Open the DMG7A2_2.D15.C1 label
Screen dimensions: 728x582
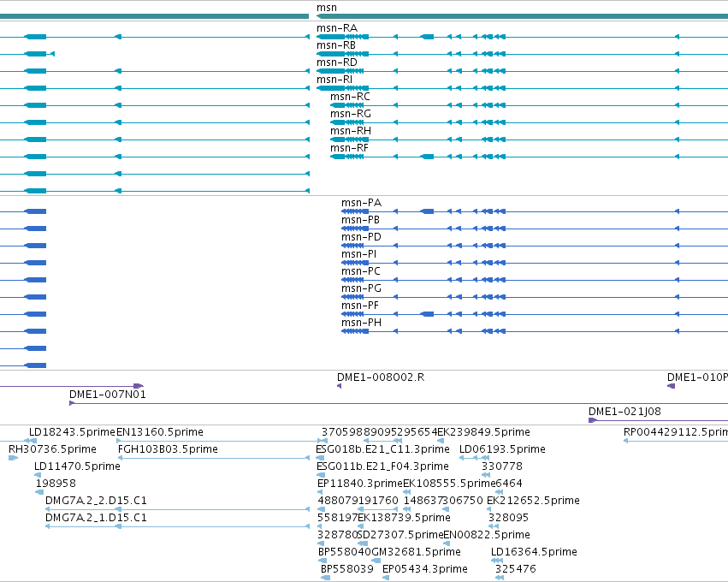[x=96, y=501]
